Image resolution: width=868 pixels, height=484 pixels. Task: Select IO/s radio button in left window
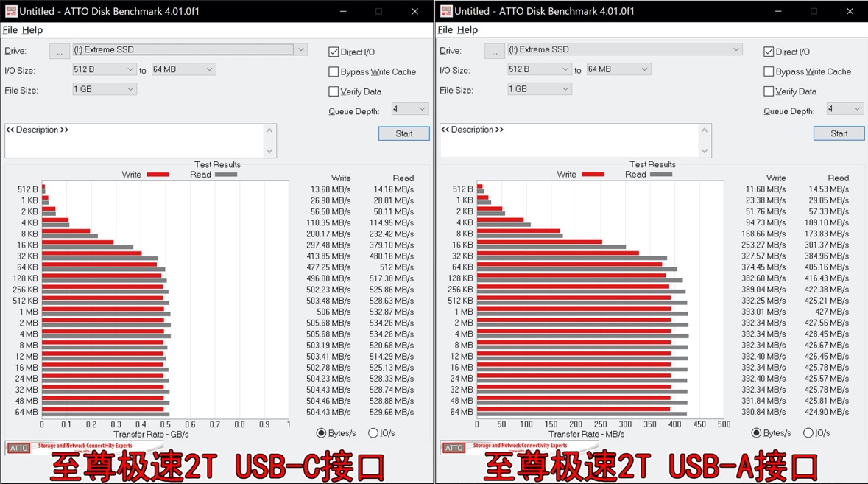pos(373,433)
